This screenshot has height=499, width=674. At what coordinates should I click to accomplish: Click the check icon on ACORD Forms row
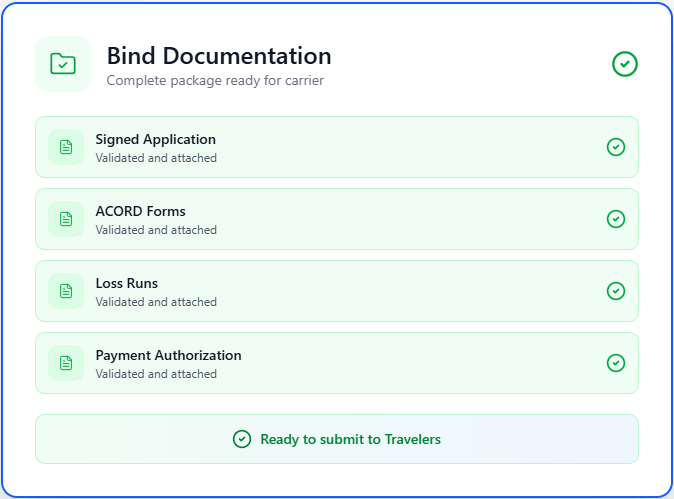pyautogui.click(x=616, y=219)
